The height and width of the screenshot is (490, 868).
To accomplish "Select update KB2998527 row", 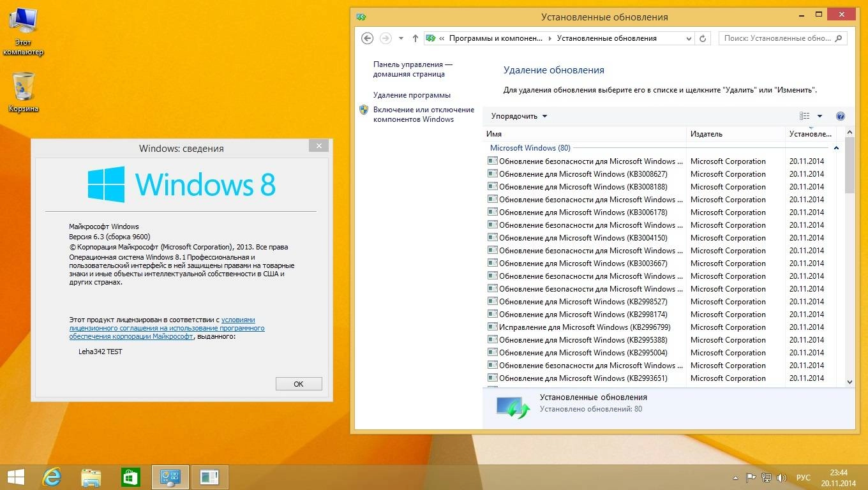I will click(x=661, y=302).
